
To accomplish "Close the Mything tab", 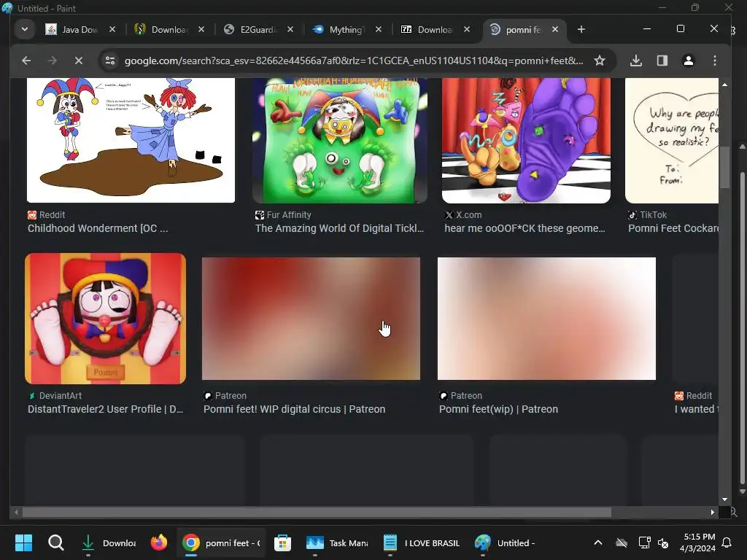I will [x=379, y=29].
